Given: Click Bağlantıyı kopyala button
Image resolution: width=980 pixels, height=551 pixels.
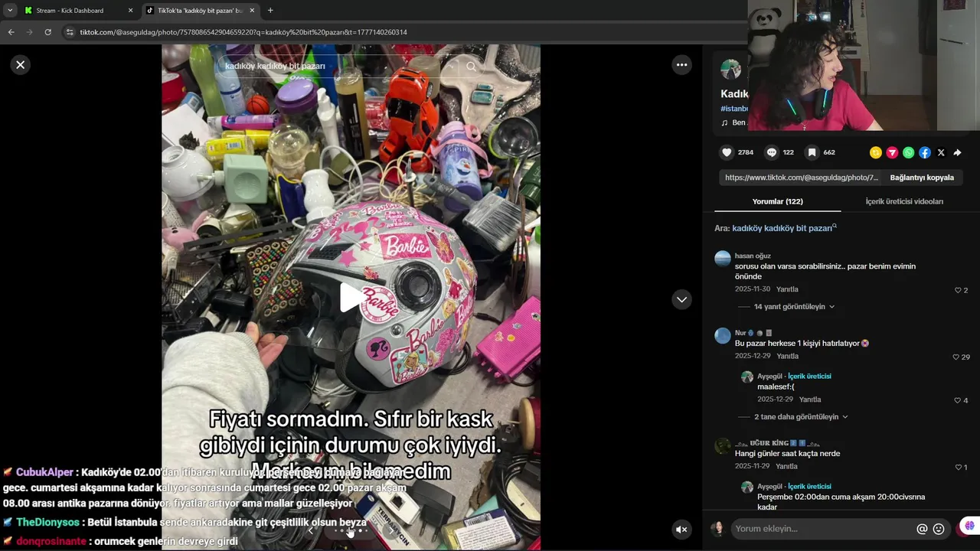Looking at the screenshot, I should (922, 178).
